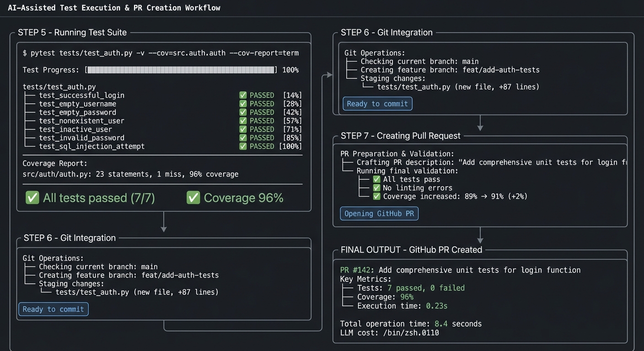Click the checkmark next to 'No linting errors'
Viewport: 644px width, 351px height.
pyautogui.click(x=376, y=188)
